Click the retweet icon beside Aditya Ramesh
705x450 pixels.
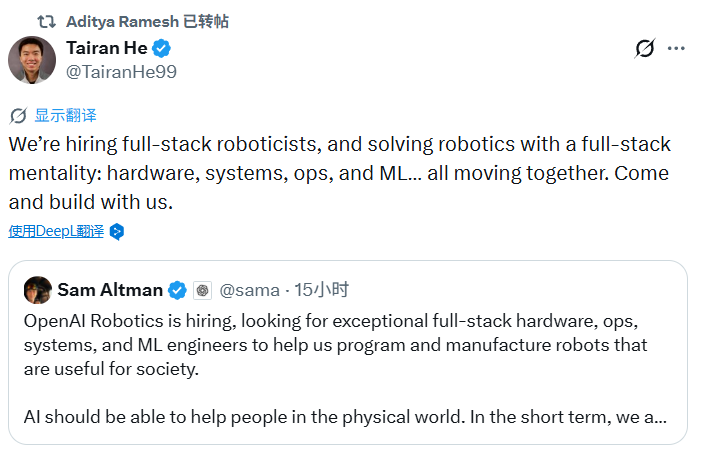pyautogui.click(x=46, y=21)
